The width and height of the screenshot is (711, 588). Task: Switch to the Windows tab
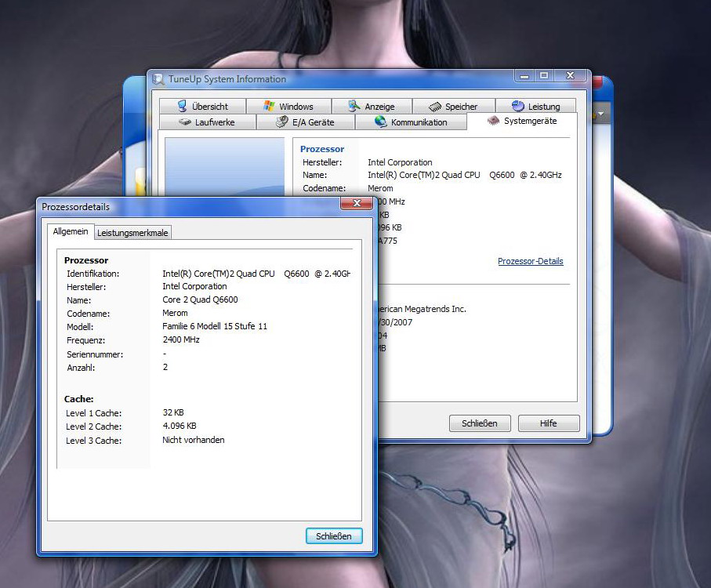tap(288, 106)
